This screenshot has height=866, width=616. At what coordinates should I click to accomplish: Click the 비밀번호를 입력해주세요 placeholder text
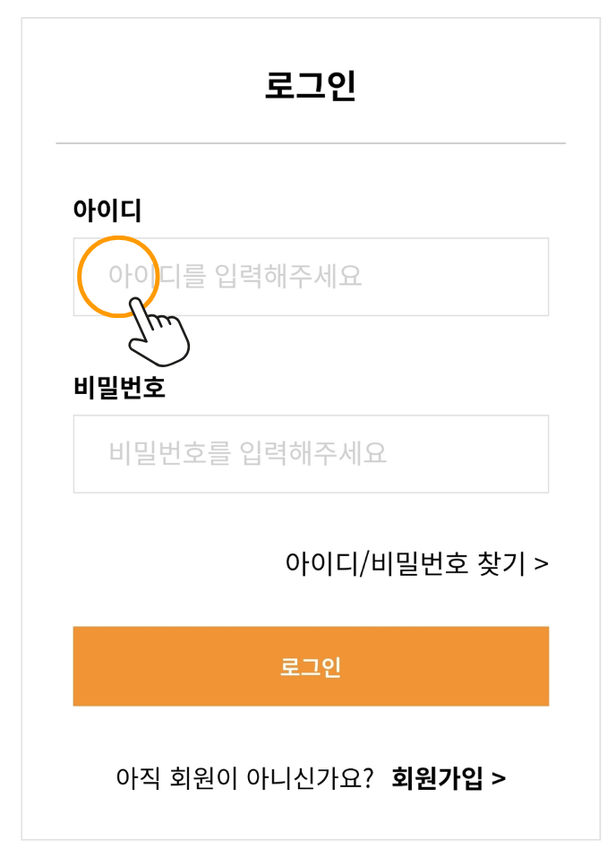248,453
